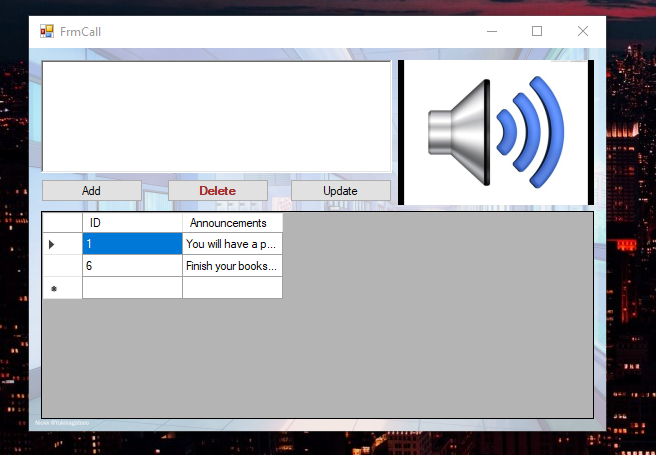Click the red Delete button
The width and height of the screenshot is (656, 455).
pos(218,191)
